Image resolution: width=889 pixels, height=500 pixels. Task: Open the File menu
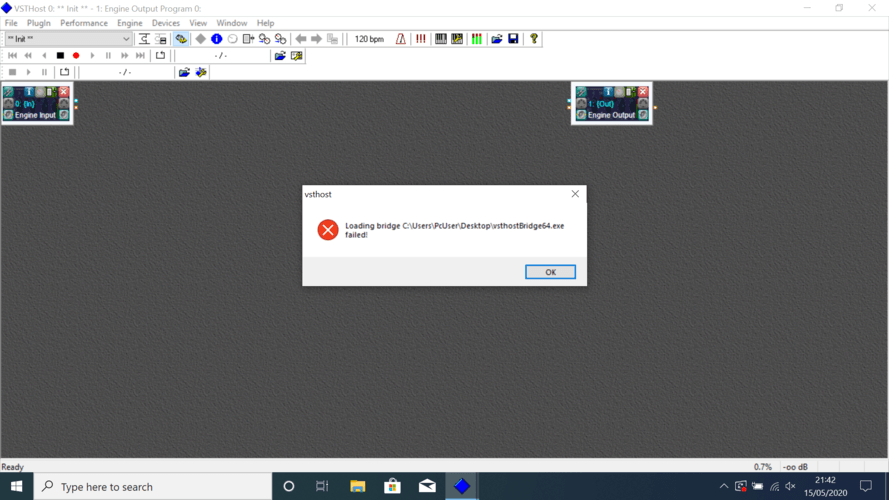[x=11, y=23]
